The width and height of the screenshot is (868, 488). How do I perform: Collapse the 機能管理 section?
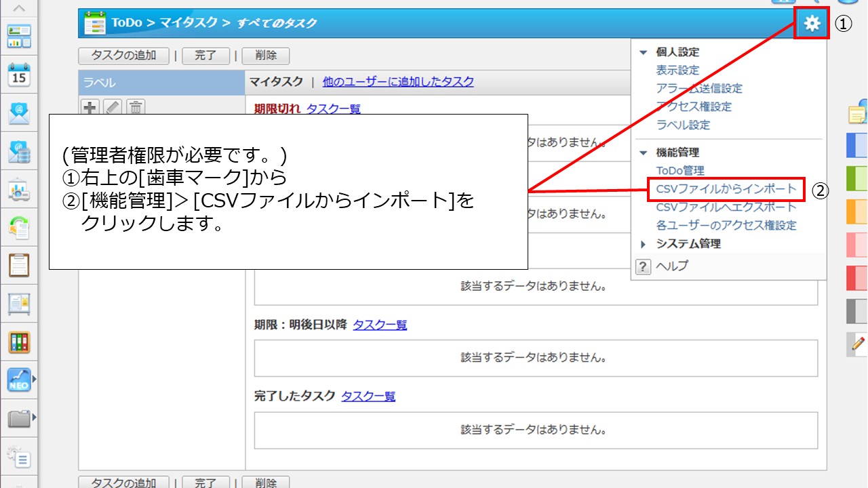[644, 153]
